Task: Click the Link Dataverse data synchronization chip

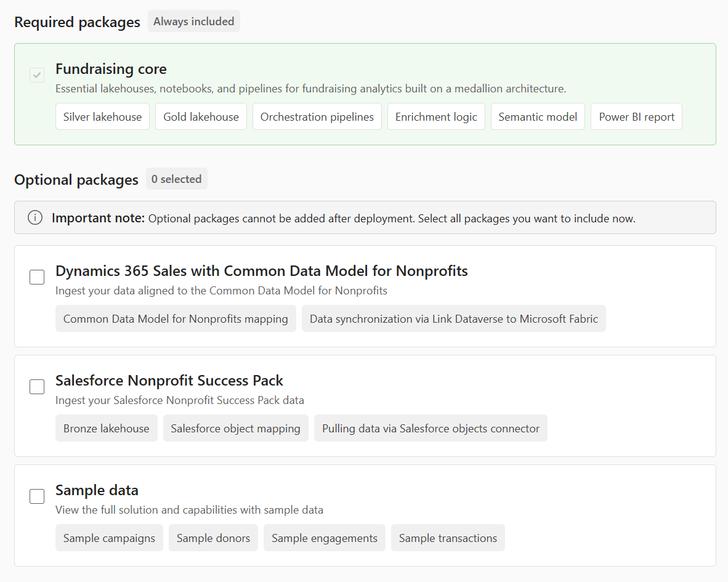Action: tap(453, 319)
